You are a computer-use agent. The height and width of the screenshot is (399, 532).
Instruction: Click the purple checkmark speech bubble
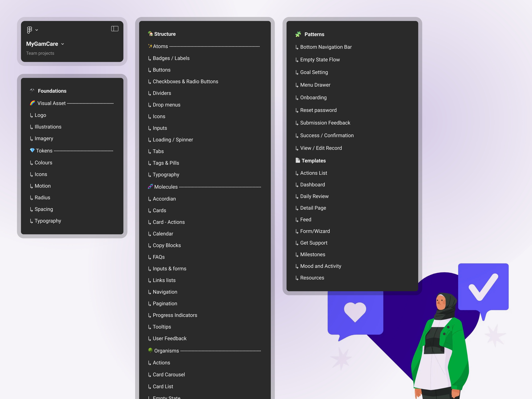point(483,287)
